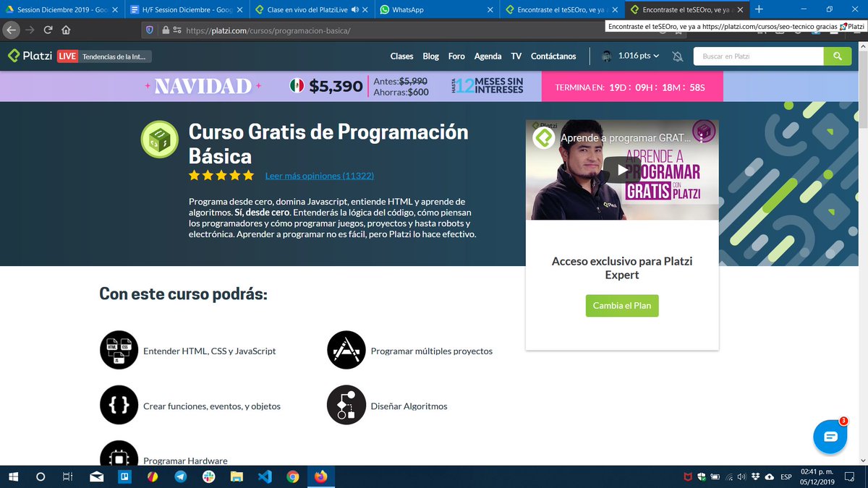Open the muted notification bell icon
The width and height of the screenshot is (868, 488).
point(677,56)
